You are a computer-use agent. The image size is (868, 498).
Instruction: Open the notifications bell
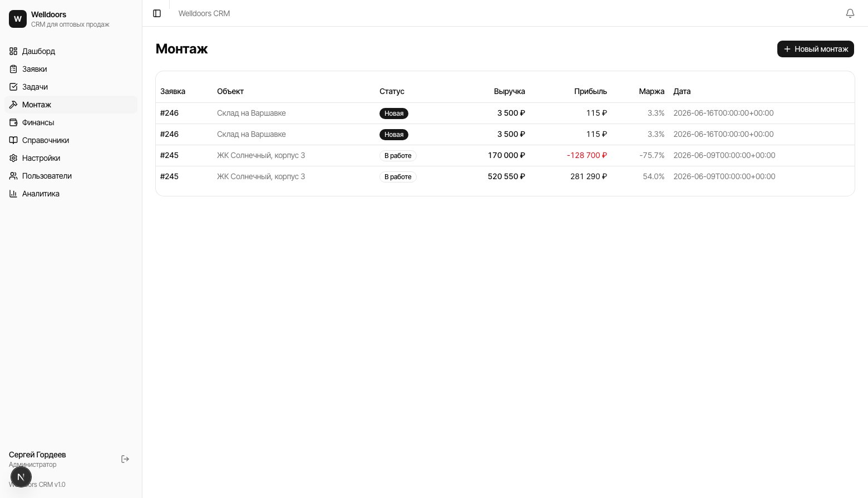850,13
